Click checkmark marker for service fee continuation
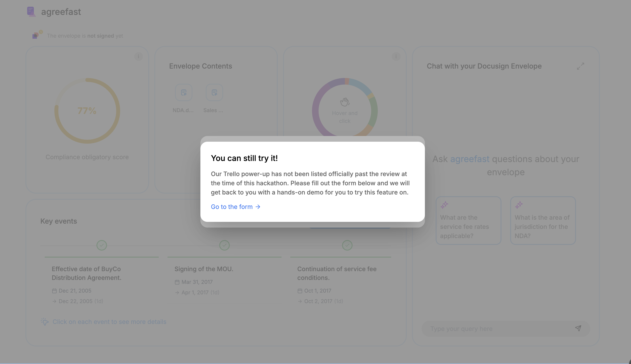This screenshot has width=631, height=364. pos(347,245)
